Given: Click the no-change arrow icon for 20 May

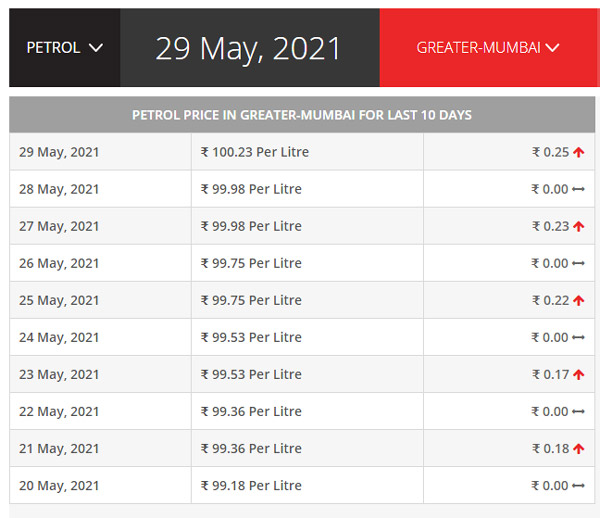Looking at the screenshot, I should coord(578,486).
